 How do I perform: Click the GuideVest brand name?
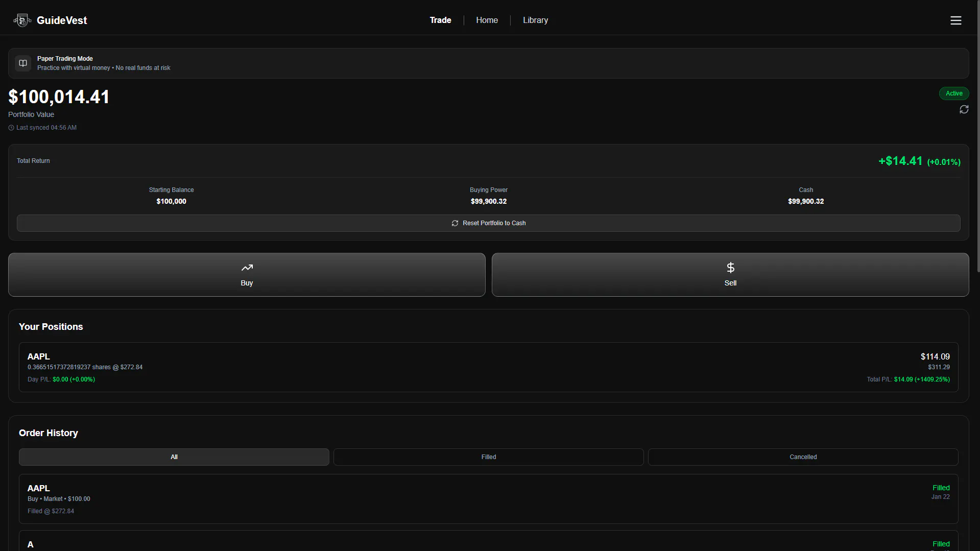(62, 20)
